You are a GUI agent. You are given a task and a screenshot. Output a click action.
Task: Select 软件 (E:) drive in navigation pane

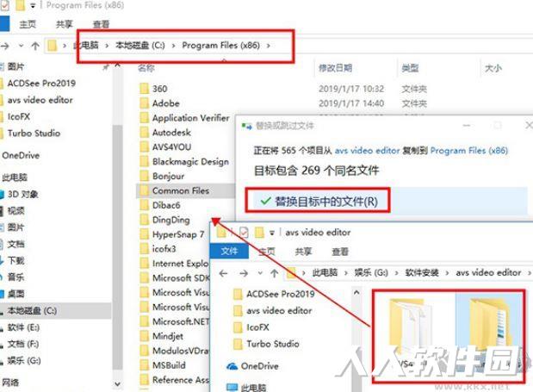pos(23,327)
